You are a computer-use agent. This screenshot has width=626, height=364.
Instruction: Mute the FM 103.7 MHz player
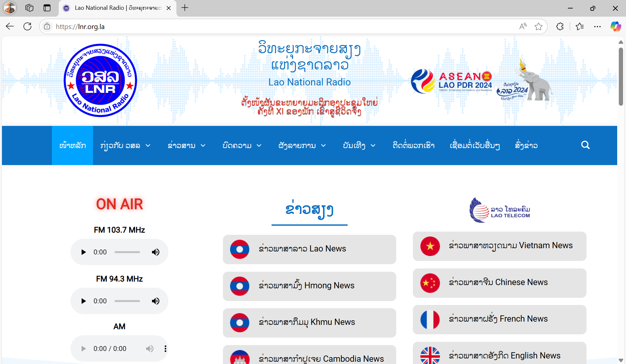(156, 252)
